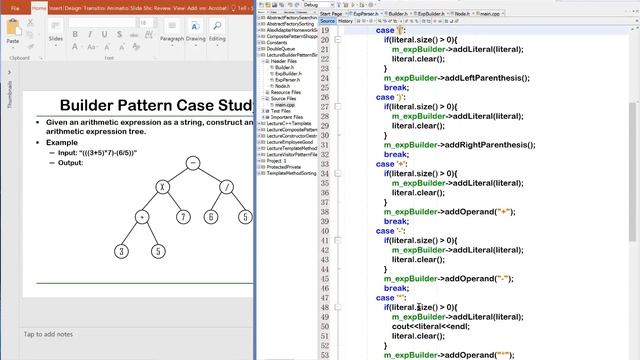Collapse code fold at line 34
This screenshot has height=360, width=640.
[338, 173]
